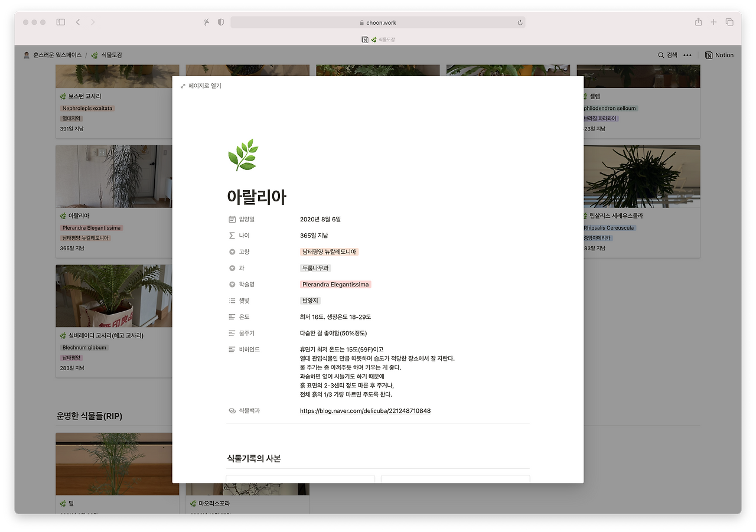
Task: Open the Safari share menu
Action: coord(698,22)
